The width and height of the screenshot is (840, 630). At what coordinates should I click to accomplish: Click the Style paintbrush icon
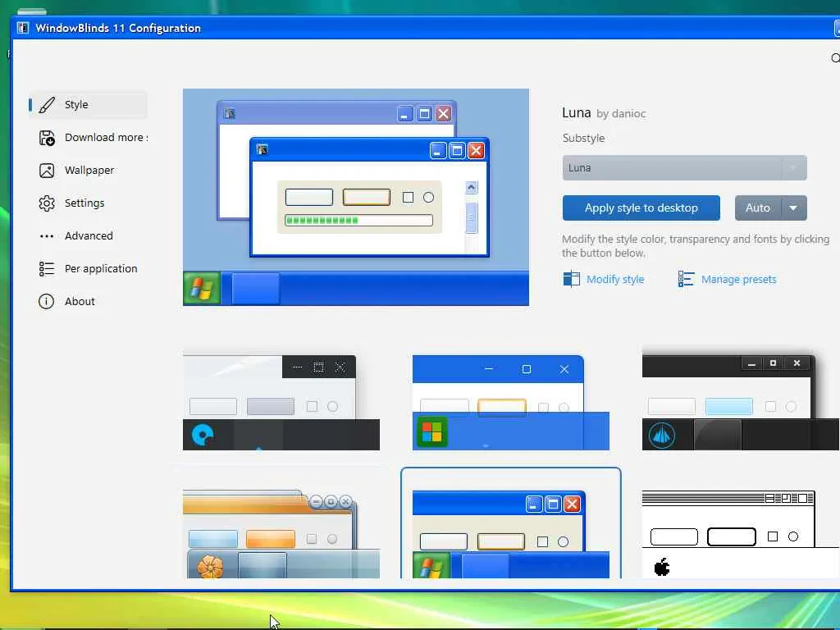click(47, 104)
